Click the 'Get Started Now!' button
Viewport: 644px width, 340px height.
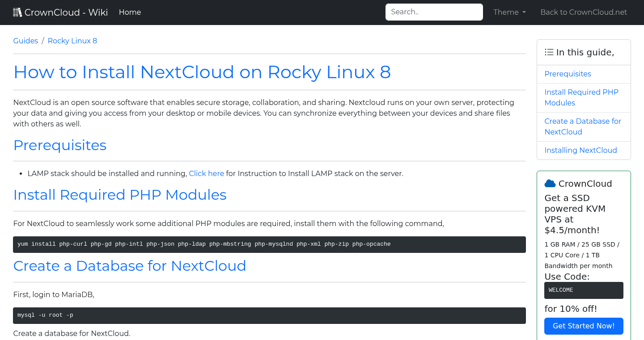[584, 326]
